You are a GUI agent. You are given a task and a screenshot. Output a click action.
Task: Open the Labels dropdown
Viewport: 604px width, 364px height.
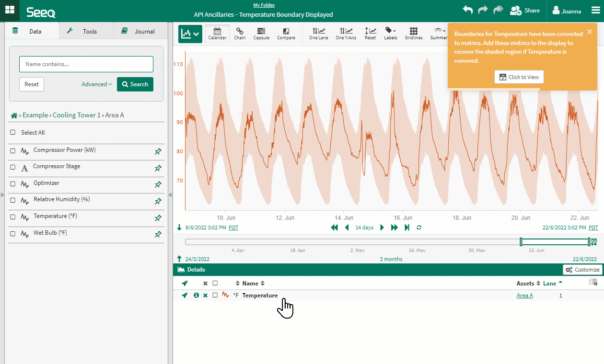coord(390,34)
